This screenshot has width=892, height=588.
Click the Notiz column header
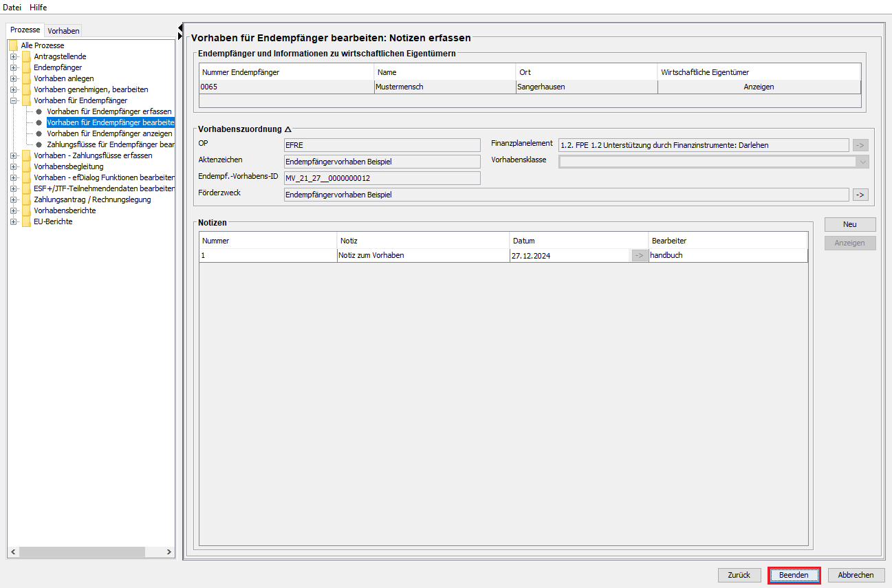(x=423, y=241)
